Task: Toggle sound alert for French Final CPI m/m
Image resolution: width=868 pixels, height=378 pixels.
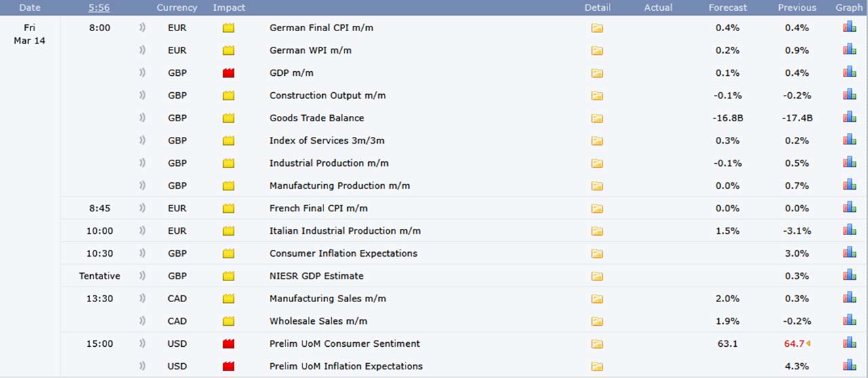Action: (142, 208)
